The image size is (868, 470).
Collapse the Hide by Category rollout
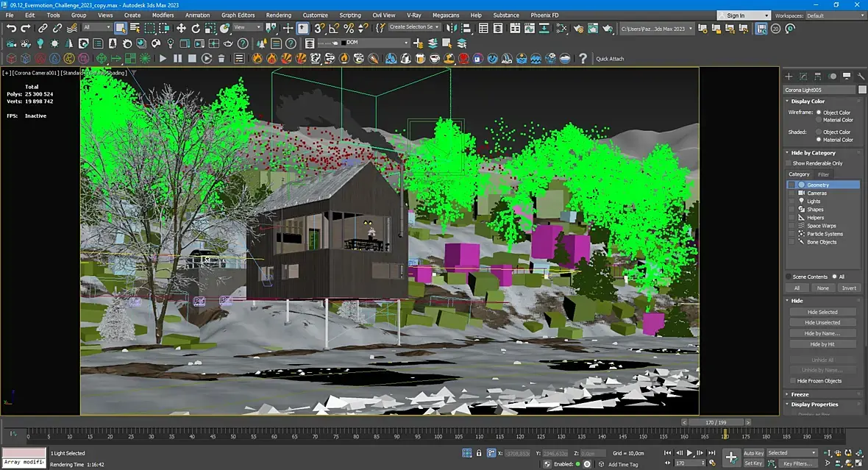812,153
